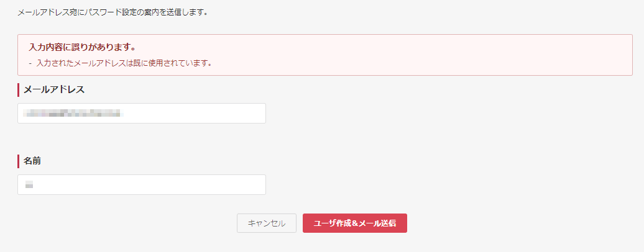Click the メールアドレス input field

click(x=142, y=114)
